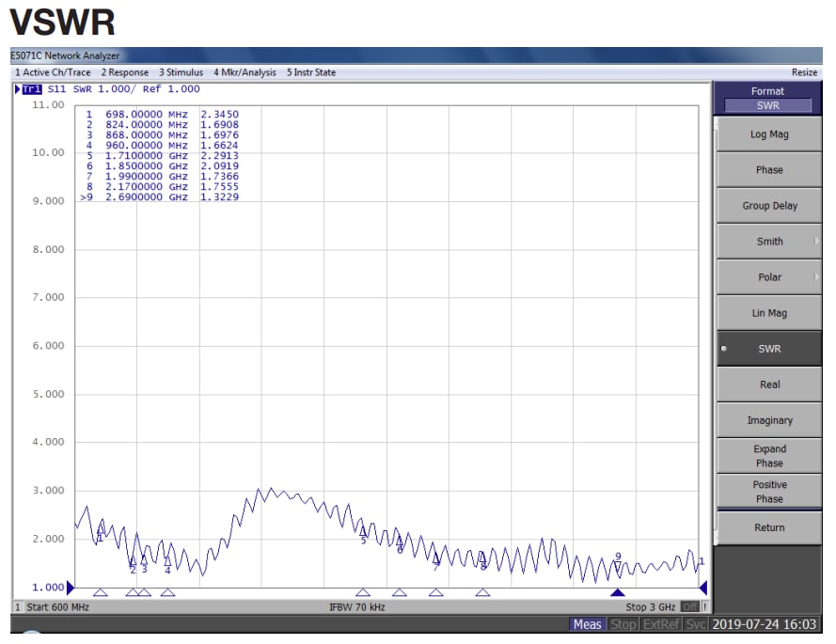Select the SWR format softkey
Viewport: 836px width, 644px height.
point(768,348)
